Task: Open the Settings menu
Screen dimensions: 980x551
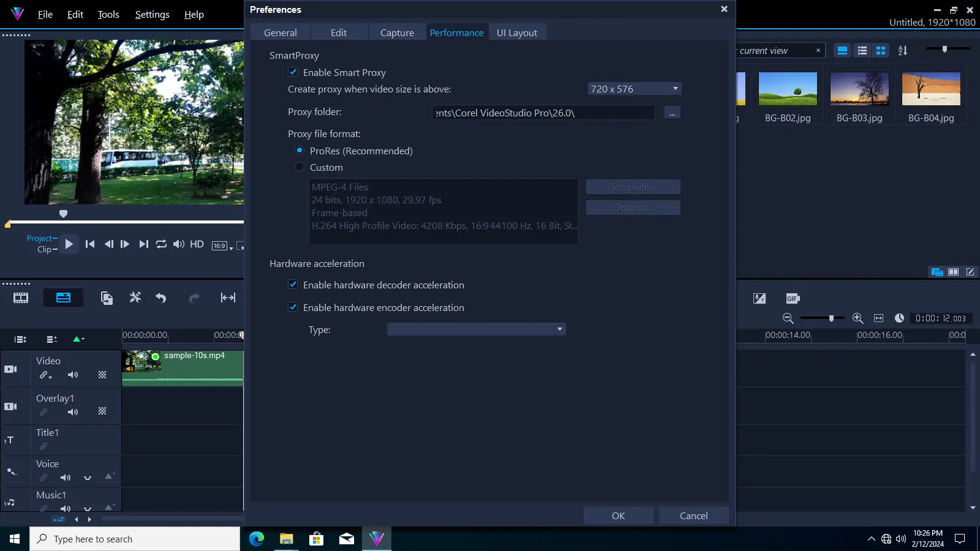Action: [152, 14]
